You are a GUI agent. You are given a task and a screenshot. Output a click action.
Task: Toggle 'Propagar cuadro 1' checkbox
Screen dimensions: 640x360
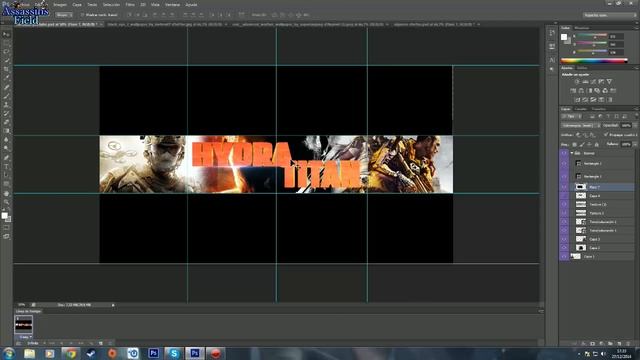[606, 135]
